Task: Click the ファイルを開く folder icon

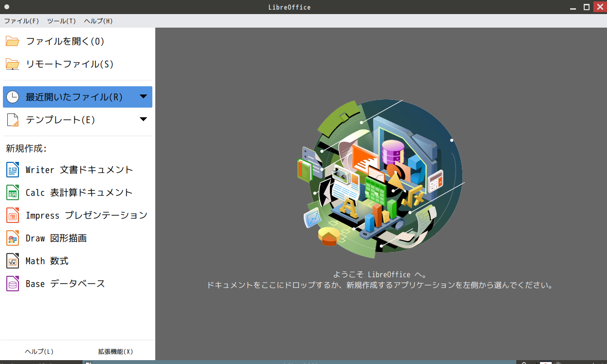Action: 13,41
